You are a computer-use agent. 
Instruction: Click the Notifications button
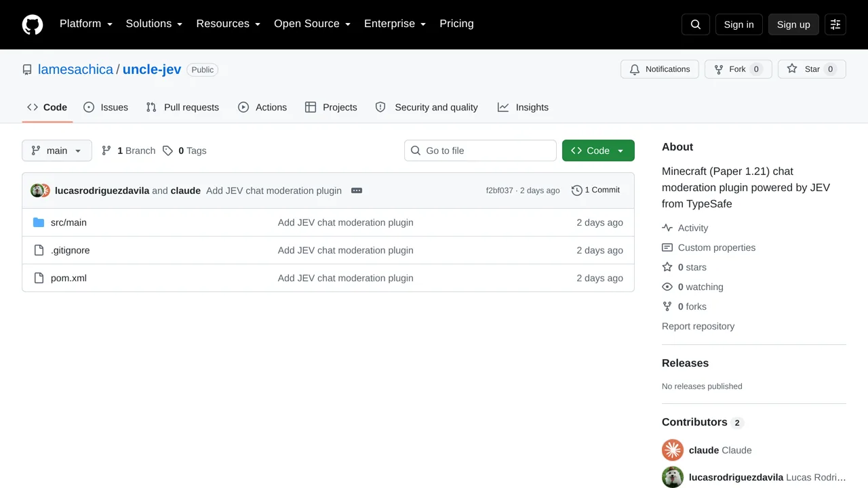point(660,69)
